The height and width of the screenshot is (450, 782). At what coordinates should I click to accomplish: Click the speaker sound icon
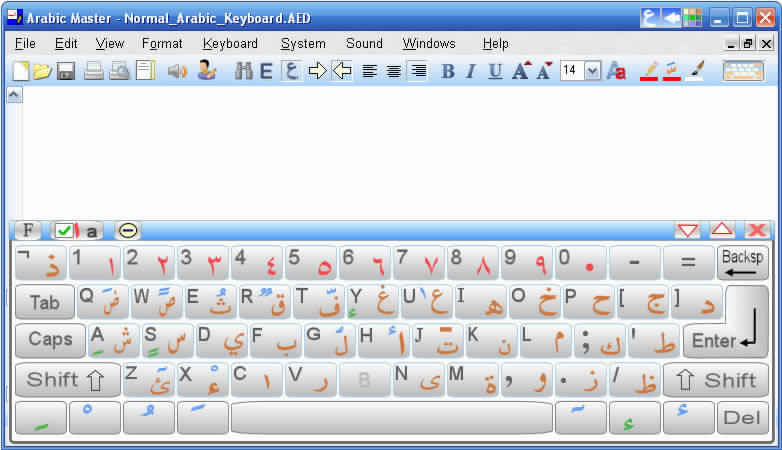point(177,71)
